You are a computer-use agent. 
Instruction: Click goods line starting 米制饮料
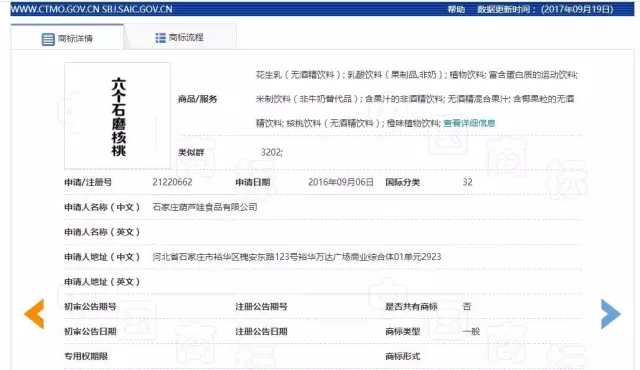pos(415,99)
